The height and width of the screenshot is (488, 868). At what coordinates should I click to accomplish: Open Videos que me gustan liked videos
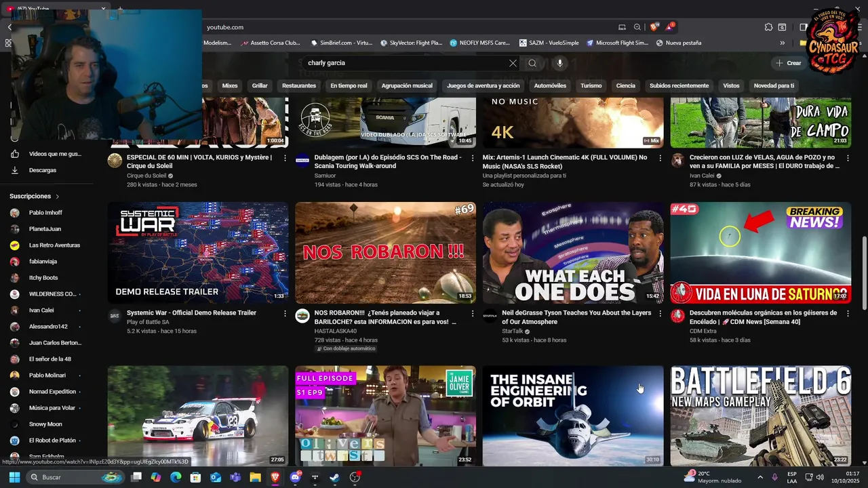(x=46, y=154)
